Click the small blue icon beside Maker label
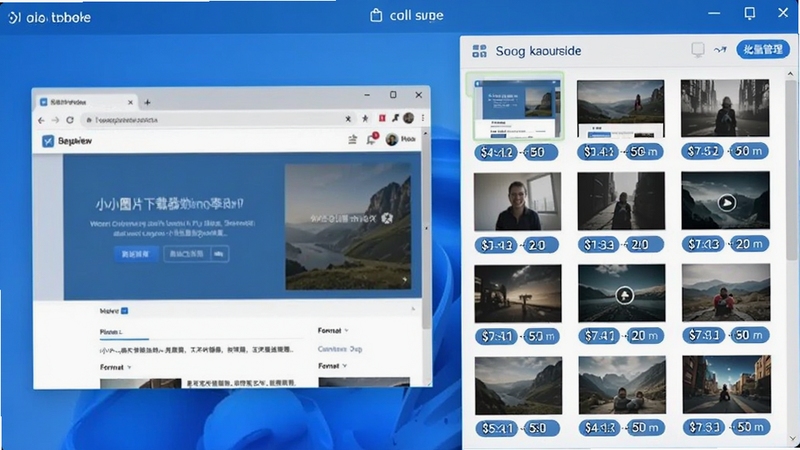Screen dimensions: 800x450 pos(124,311)
